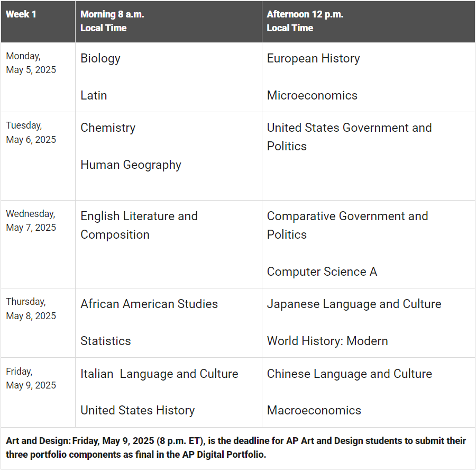Viewport: 476px width, 470px height.
Task: Select World History: Modern exam
Action: tap(327, 341)
